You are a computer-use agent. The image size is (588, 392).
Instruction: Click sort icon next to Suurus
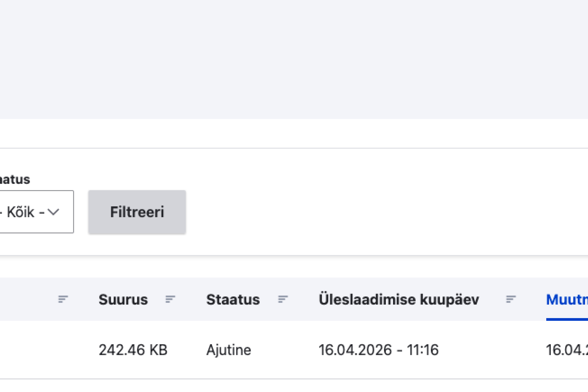170,299
